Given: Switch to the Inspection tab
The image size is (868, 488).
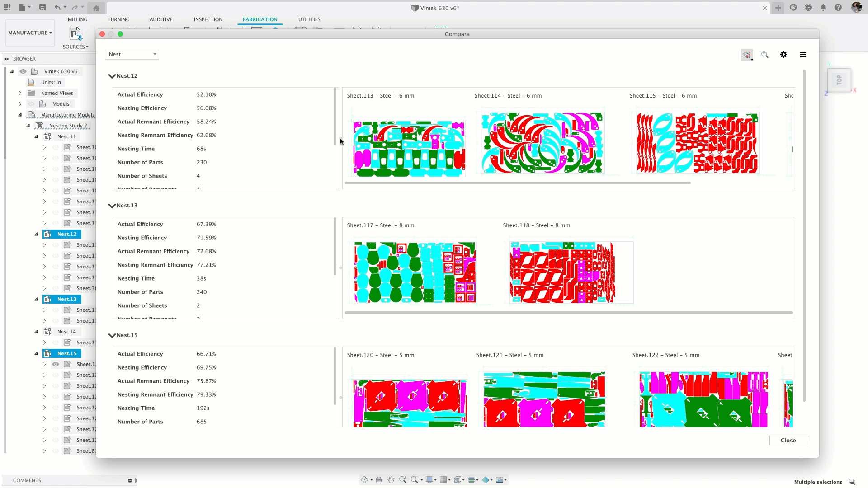Looking at the screenshot, I should coord(208,19).
